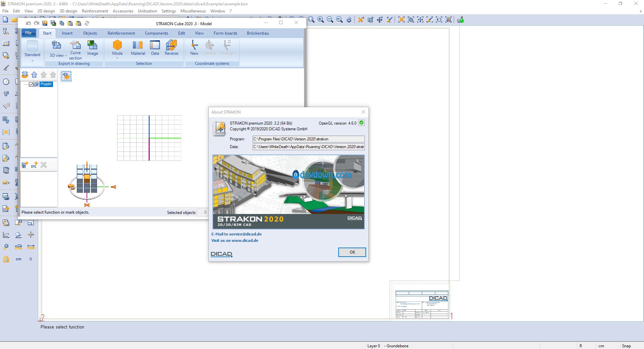Click the E-Mail to service@dicad.de link

tap(237, 234)
